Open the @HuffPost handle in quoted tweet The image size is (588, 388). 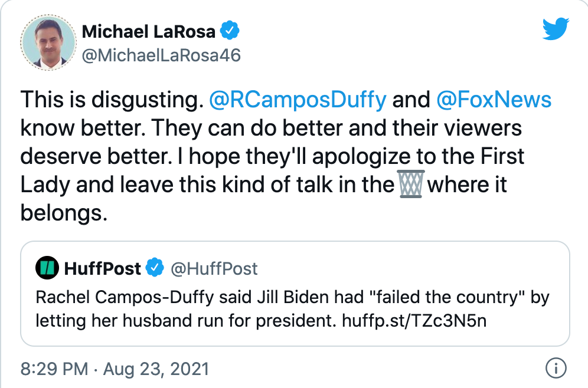point(214,269)
